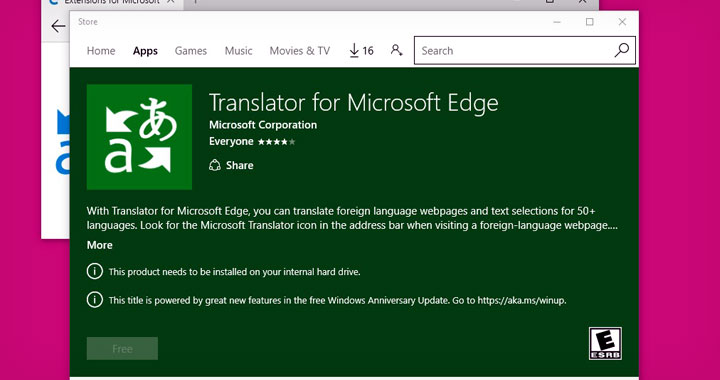720x380 pixels.
Task: Open the Music tab
Action: click(x=238, y=51)
